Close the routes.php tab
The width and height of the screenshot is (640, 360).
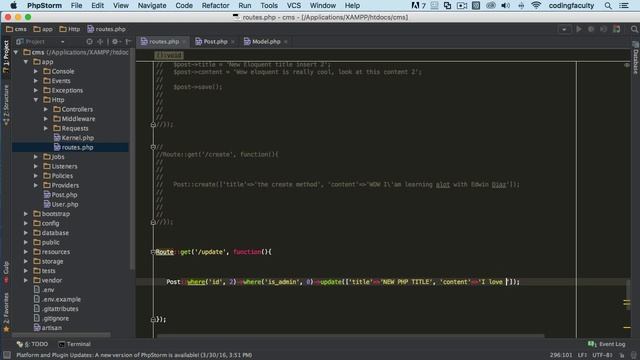pos(184,42)
